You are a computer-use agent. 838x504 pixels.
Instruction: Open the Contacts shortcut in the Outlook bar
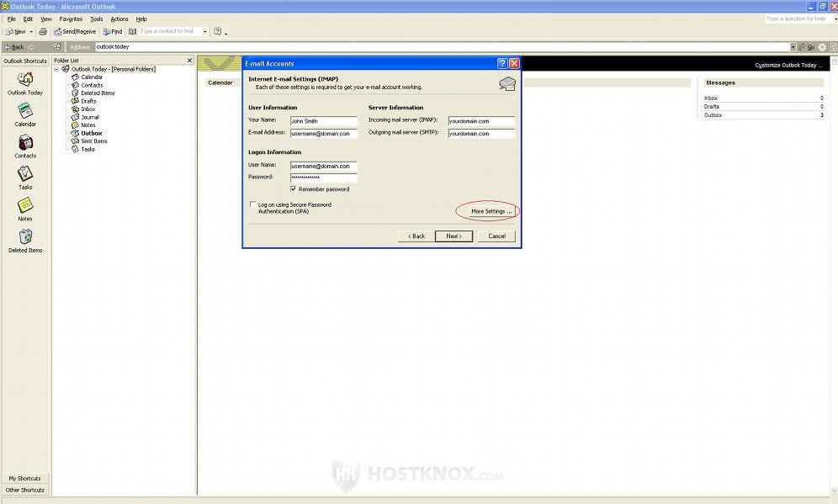click(25, 143)
